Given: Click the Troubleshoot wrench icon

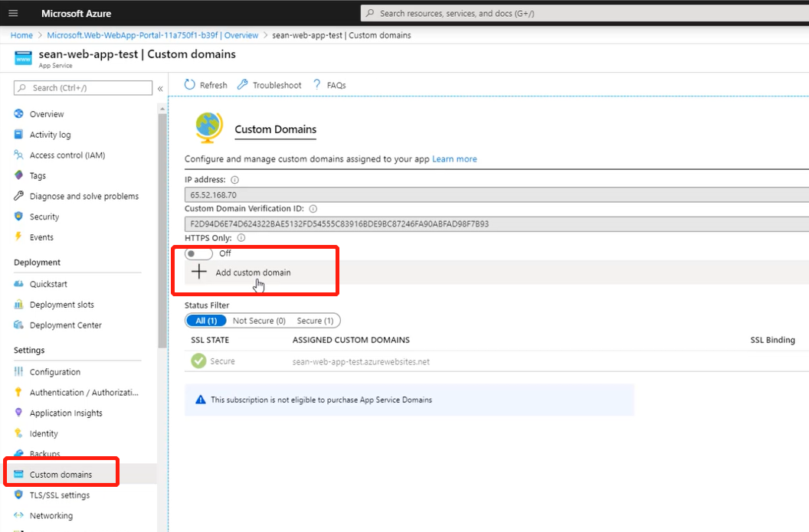Looking at the screenshot, I should pos(243,84).
